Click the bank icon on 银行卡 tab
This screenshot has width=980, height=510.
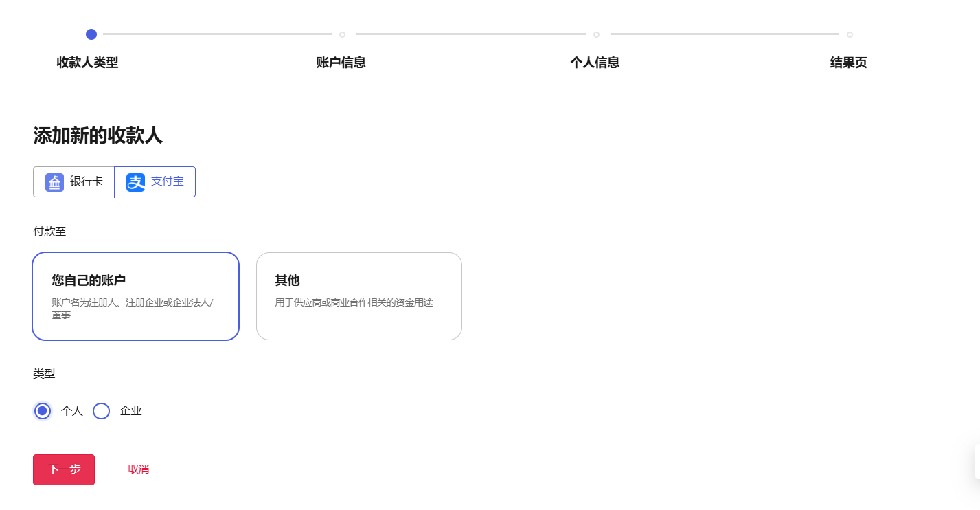point(54,181)
